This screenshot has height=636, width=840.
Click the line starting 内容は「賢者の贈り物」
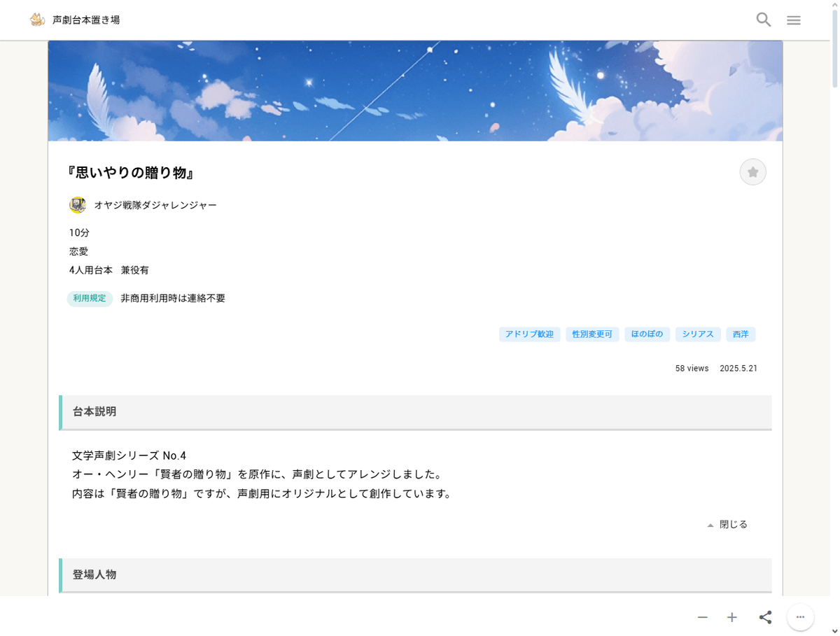262,493
